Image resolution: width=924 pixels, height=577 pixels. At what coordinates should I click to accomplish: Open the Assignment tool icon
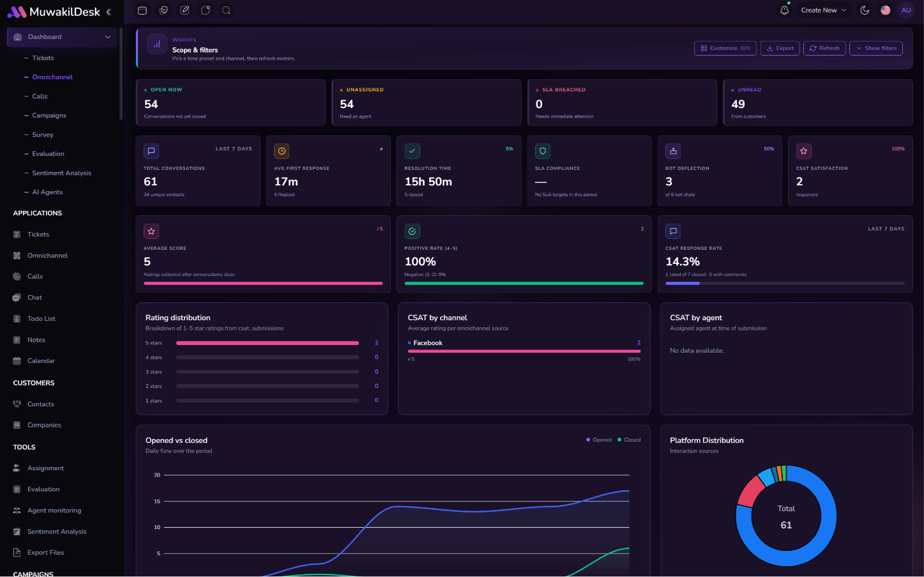click(x=17, y=468)
